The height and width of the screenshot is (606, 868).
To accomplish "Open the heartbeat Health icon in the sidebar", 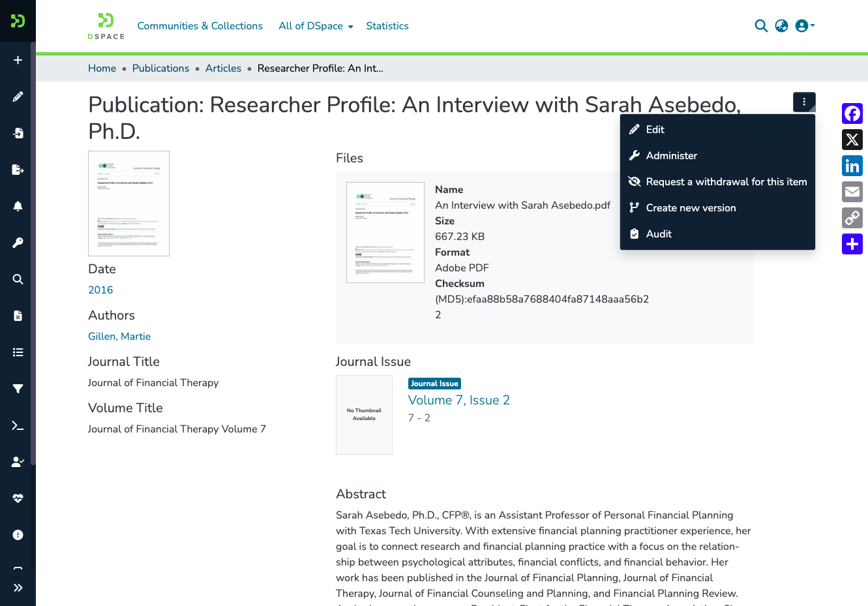I will pos(18,498).
